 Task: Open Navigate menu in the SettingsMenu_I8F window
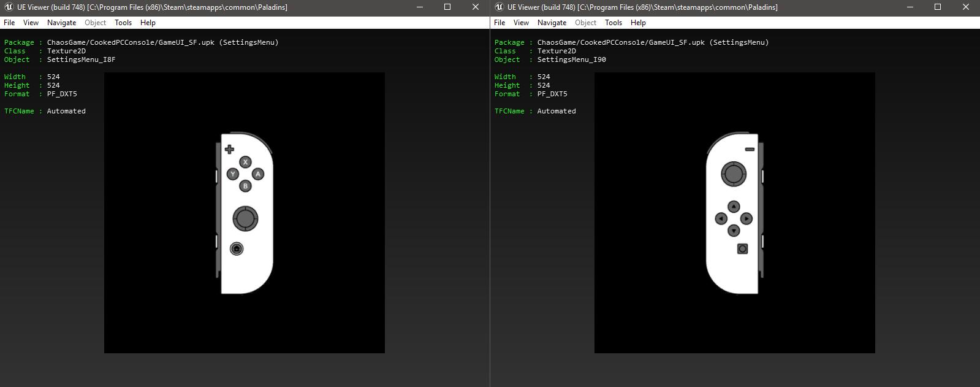click(x=61, y=23)
